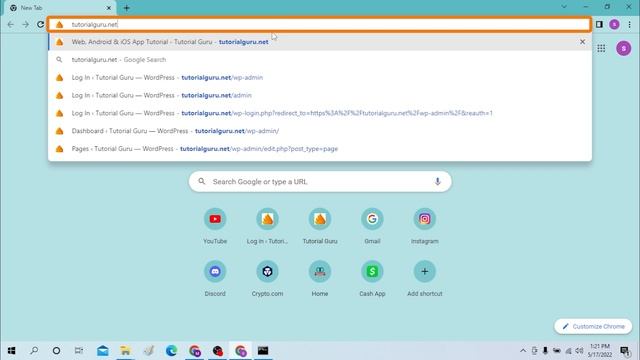The width and height of the screenshot is (640, 360).
Task: Open the Cash App shortcut
Action: click(372, 278)
